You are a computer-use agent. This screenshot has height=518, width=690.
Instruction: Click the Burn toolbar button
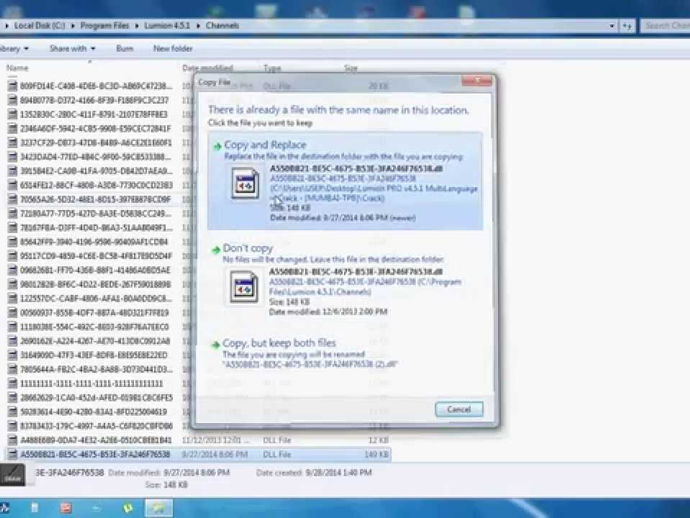125,48
